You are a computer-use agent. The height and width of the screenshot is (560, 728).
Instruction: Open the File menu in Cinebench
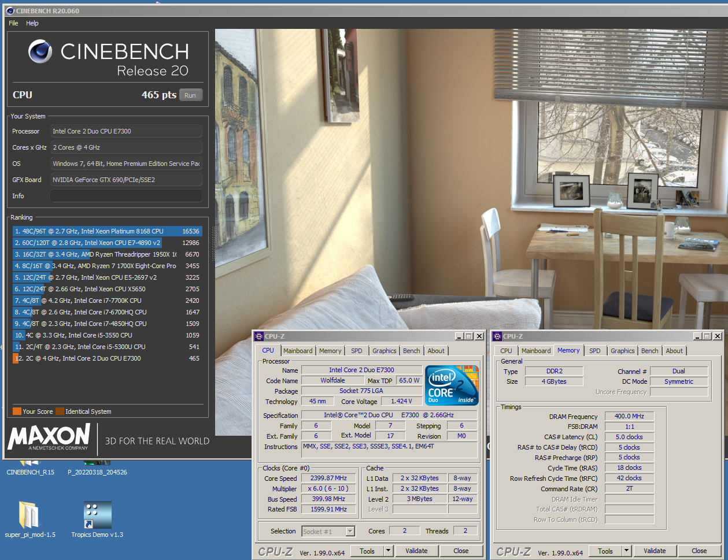[x=13, y=23]
